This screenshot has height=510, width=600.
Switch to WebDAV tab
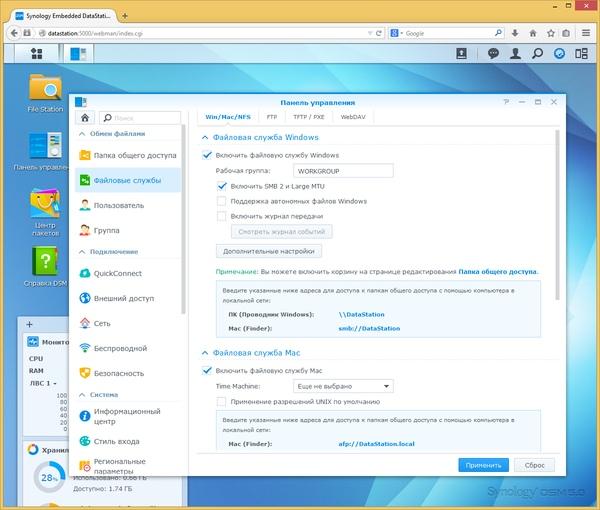pos(353,117)
